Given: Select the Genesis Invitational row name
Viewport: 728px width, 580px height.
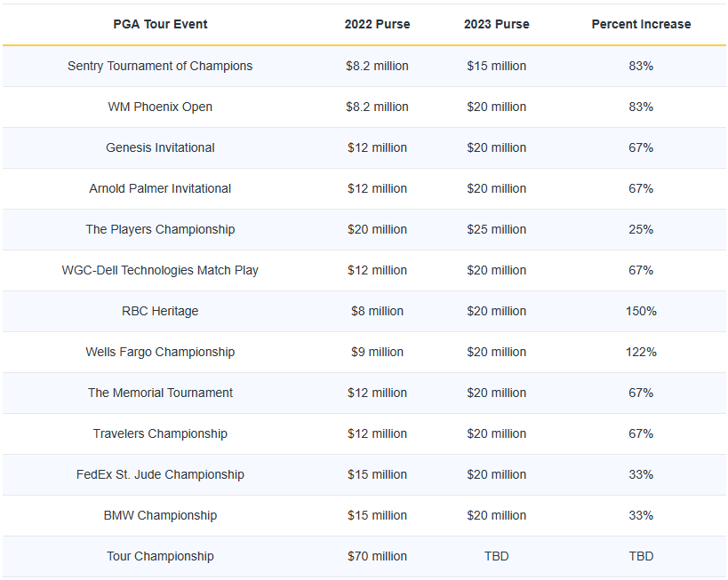Looking at the screenshot, I should pos(160,147).
